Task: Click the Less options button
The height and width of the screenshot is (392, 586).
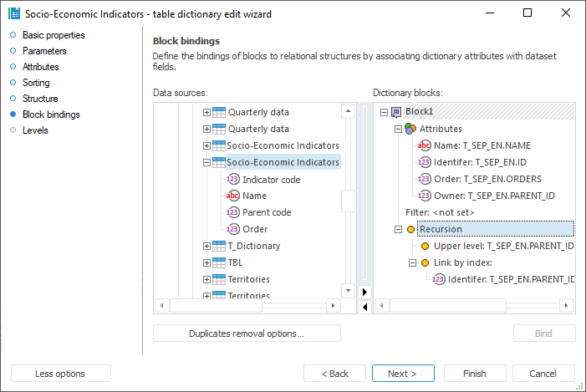Action: 60,374
